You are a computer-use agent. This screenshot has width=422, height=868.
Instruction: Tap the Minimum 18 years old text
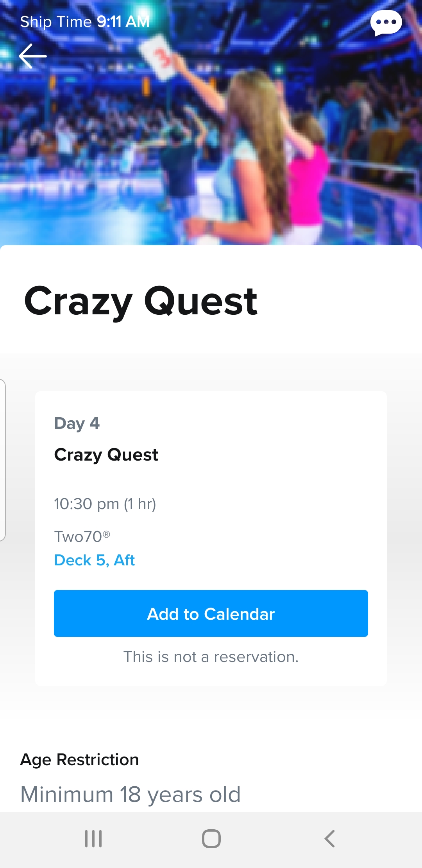(x=131, y=794)
